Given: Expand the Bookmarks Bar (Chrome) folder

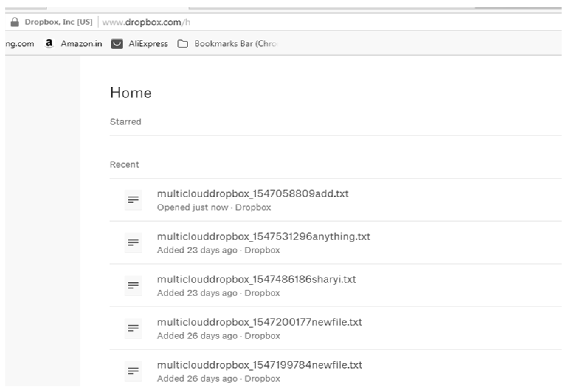Looking at the screenshot, I should [x=235, y=44].
